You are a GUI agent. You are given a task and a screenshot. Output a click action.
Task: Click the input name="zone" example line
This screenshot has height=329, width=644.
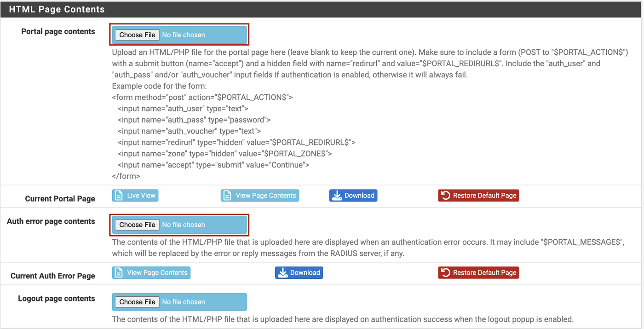[224, 154]
